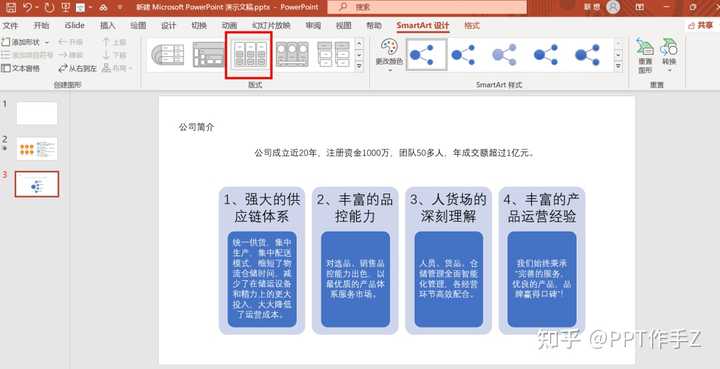Click the 公司简介 title text
Viewport: 720px width, 369px height.
pos(197,127)
